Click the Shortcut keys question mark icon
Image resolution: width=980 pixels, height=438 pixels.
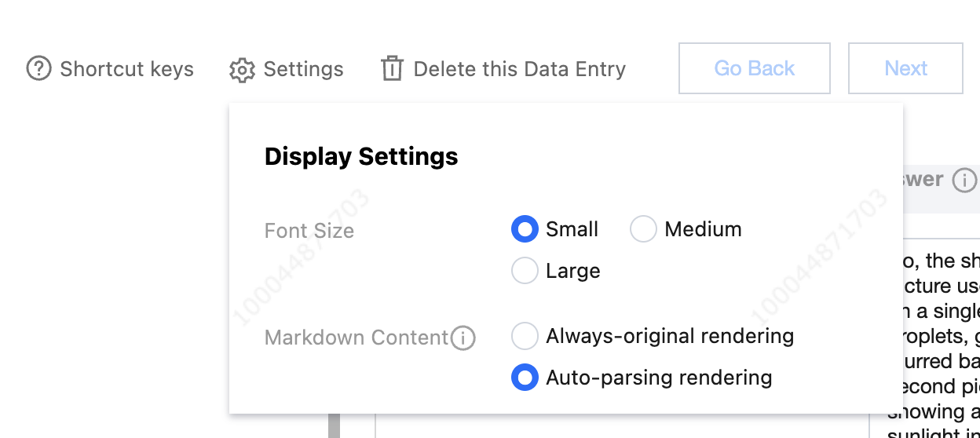click(x=38, y=69)
